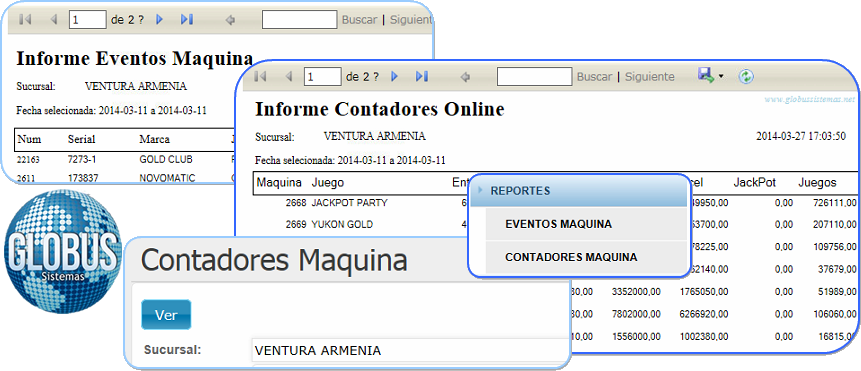This screenshot has height=371, width=861.
Task: Click NOVOMATIC brand cell
Action: click(167, 178)
